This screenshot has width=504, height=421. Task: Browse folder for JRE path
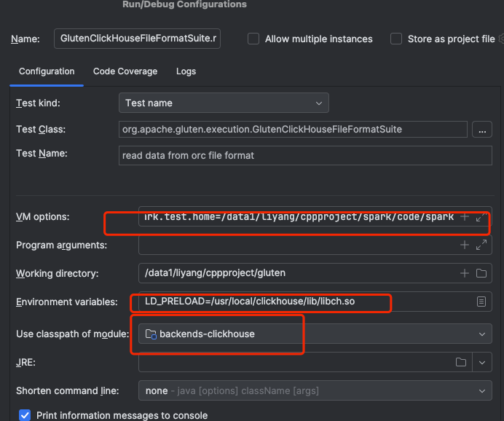(x=461, y=362)
